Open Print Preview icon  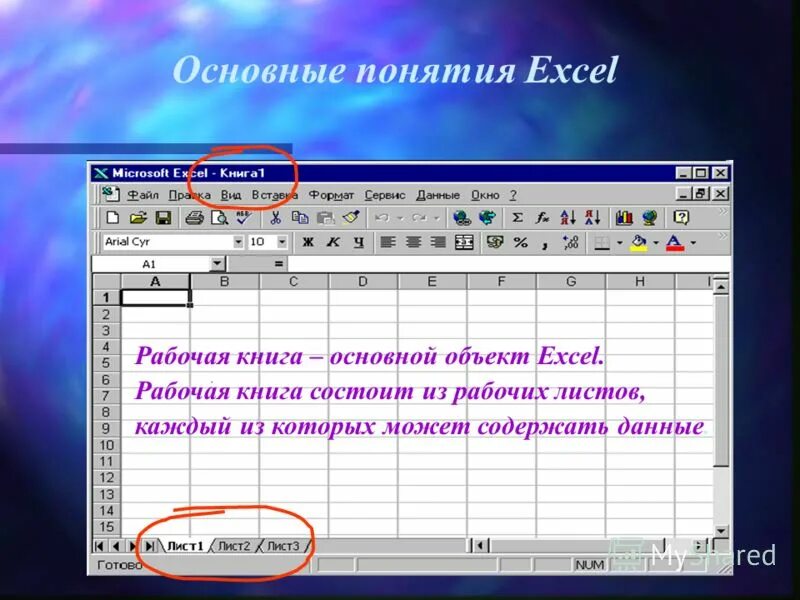[x=219, y=218]
